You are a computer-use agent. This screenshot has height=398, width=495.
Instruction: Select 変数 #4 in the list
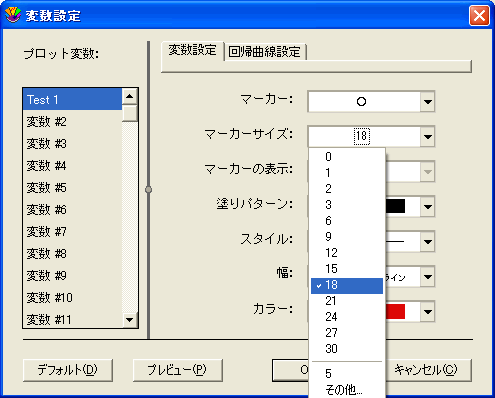(x=72, y=166)
